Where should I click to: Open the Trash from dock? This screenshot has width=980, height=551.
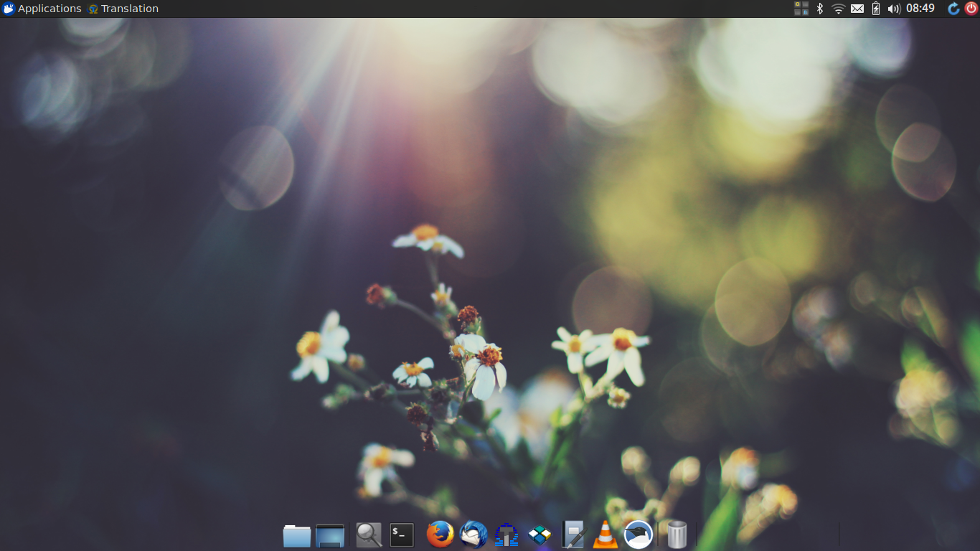(x=677, y=534)
